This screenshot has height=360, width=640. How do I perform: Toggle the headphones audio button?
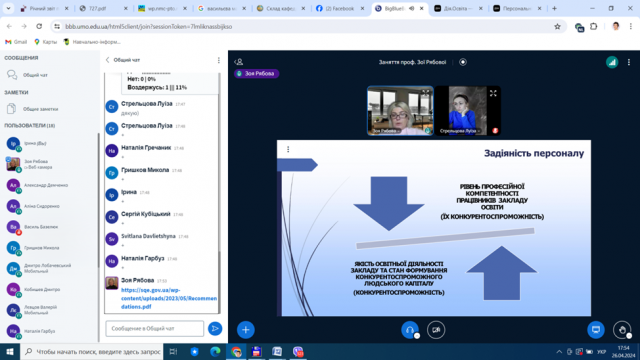click(x=410, y=330)
